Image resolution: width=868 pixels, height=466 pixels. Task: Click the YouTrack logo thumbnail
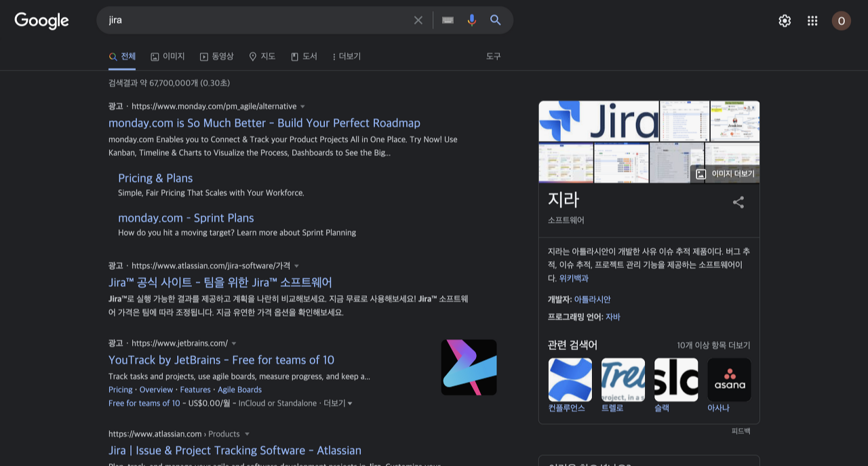click(469, 368)
